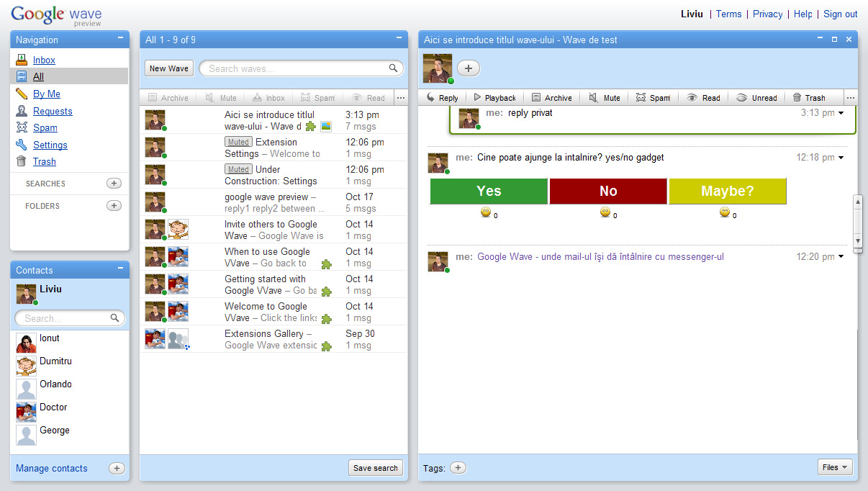Select contact Orlando
868x491 pixels.
(70, 389)
